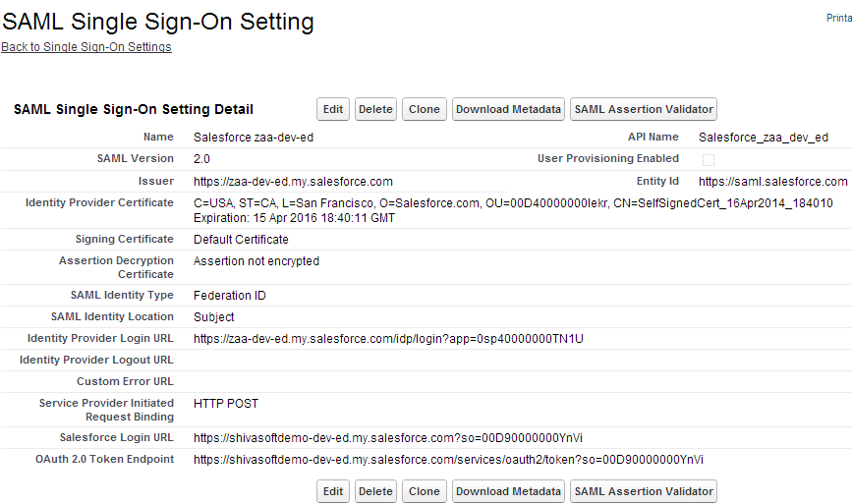
Task: Click the Assertion not encrypted value
Action: [x=256, y=261]
